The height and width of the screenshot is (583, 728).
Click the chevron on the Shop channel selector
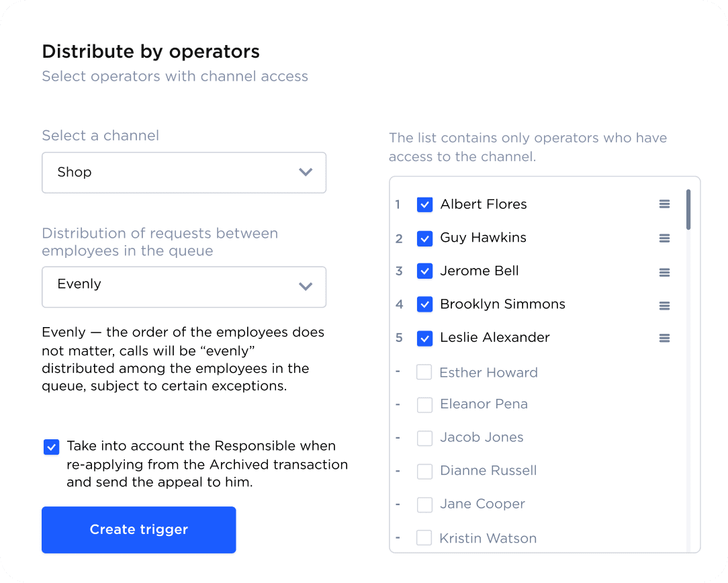click(306, 173)
